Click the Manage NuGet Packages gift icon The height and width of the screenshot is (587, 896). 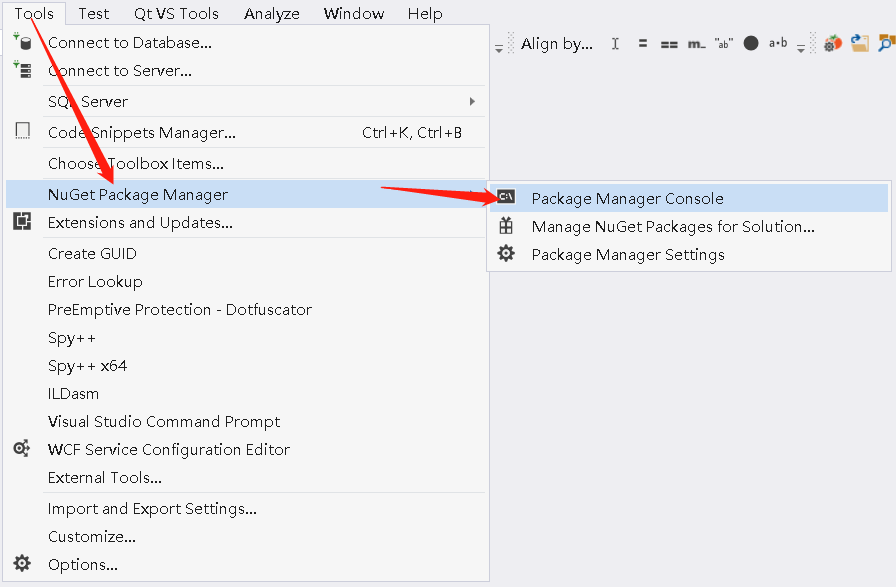point(506,226)
